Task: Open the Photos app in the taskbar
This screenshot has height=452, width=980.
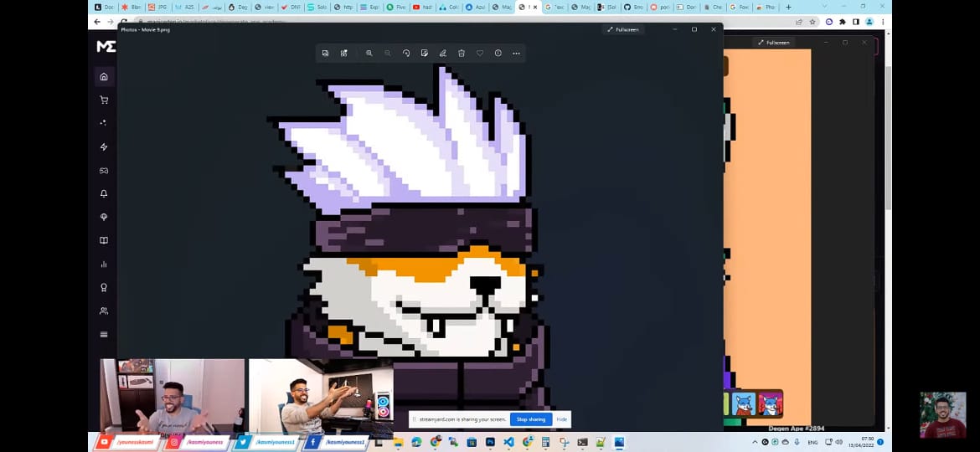Action: point(619,442)
